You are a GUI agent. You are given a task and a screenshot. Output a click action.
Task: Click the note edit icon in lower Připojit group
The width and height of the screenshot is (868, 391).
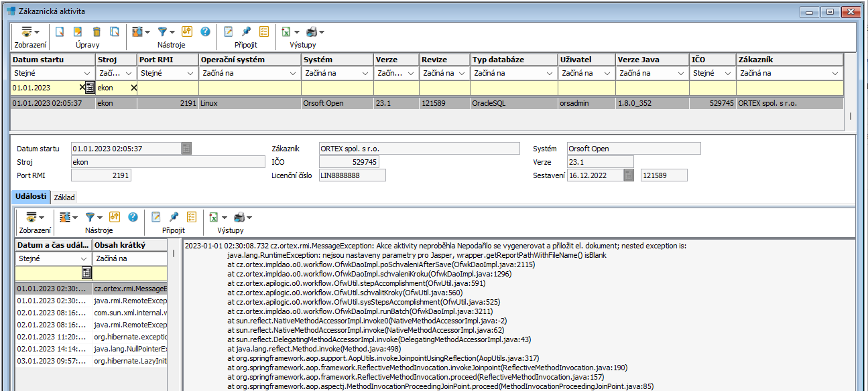(x=156, y=217)
